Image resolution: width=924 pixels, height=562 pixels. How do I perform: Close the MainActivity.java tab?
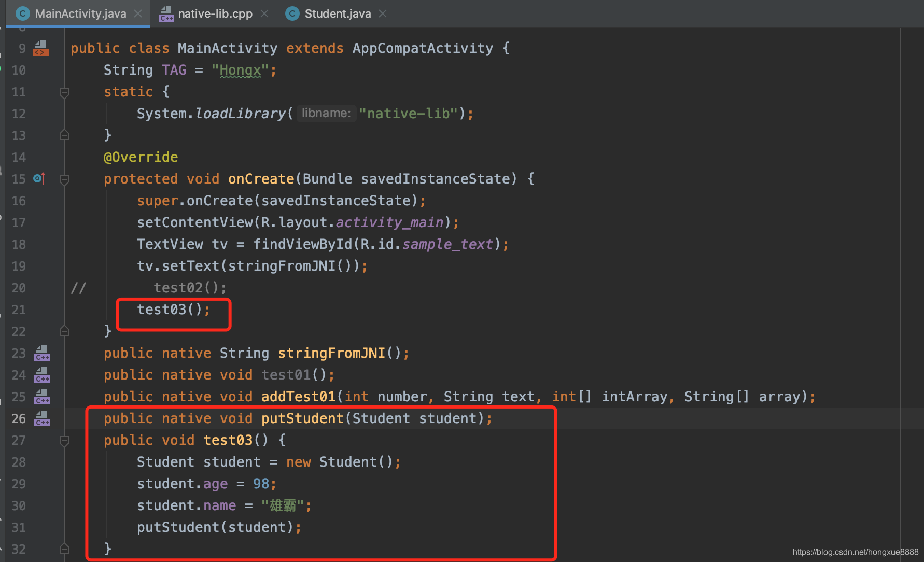tap(138, 13)
